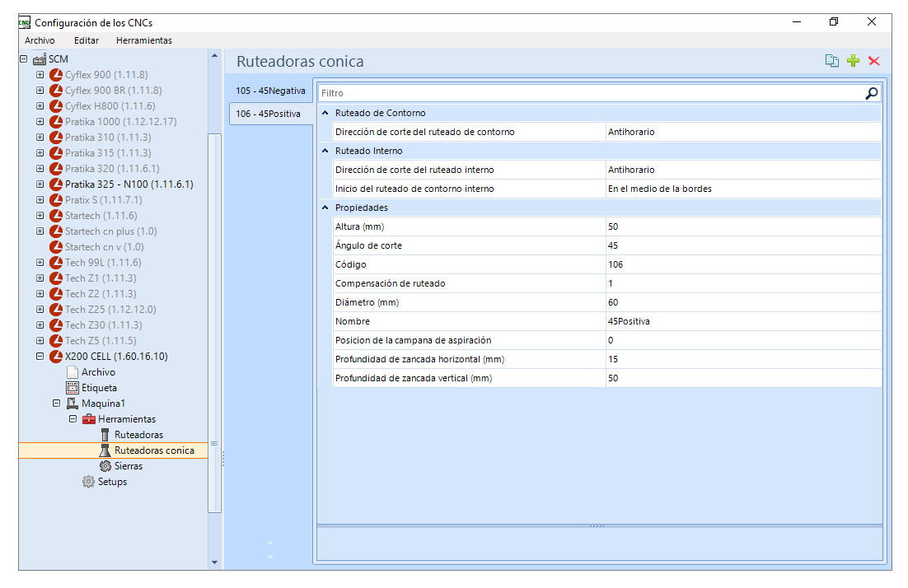Click the Ruteadoras router bit icon

click(105, 435)
